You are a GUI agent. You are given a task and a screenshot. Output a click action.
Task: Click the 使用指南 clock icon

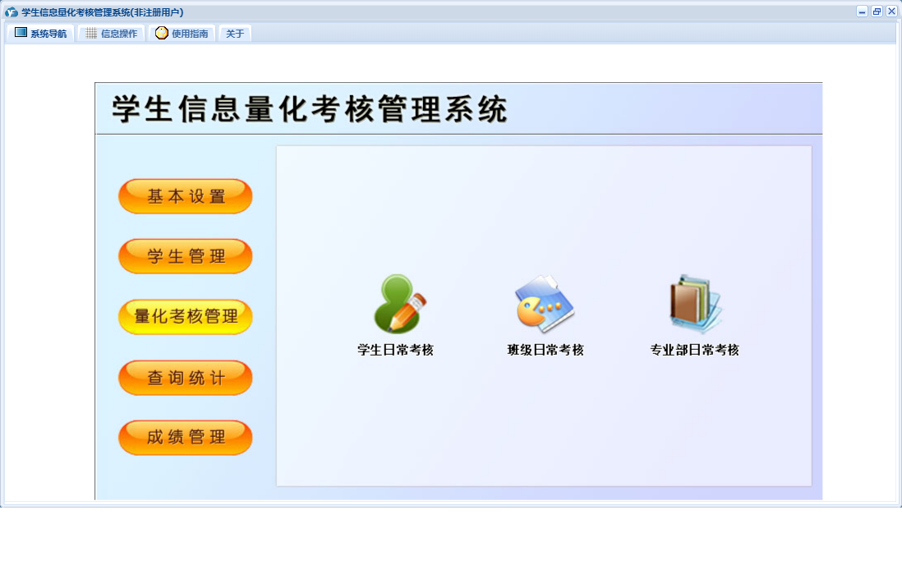tap(162, 33)
